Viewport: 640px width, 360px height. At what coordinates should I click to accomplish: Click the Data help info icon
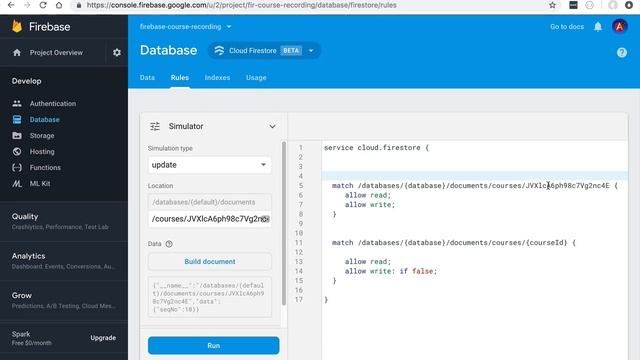tap(169, 244)
